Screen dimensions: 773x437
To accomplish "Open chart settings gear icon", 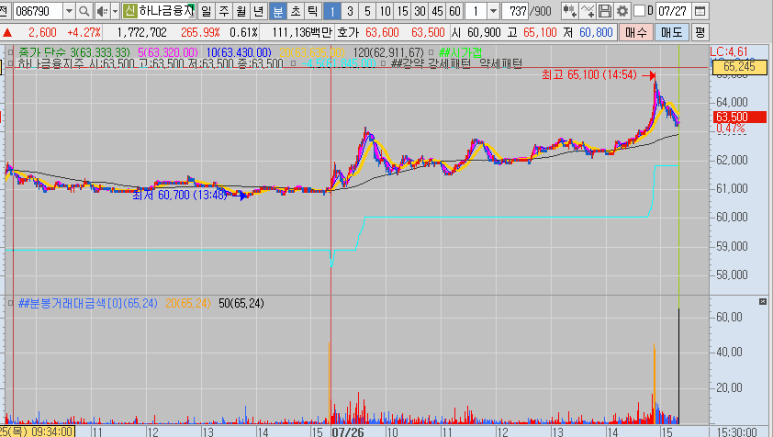I will click(x=622, y=11).
